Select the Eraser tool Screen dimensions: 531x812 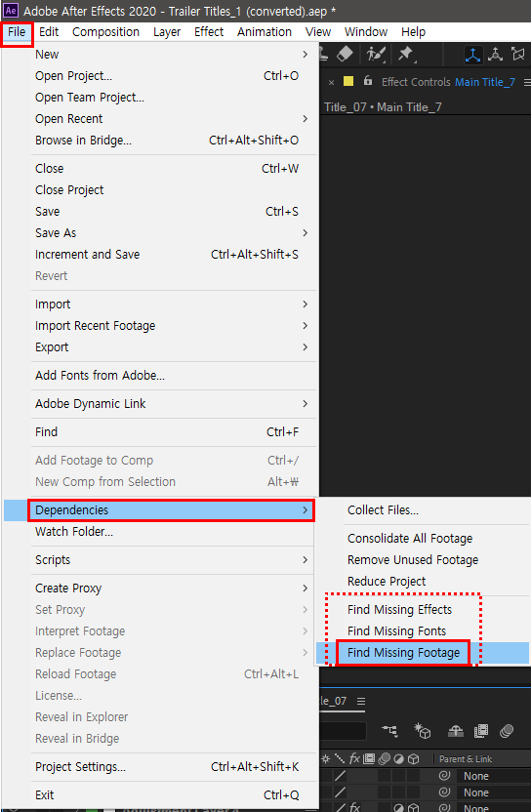pos(345,54)
